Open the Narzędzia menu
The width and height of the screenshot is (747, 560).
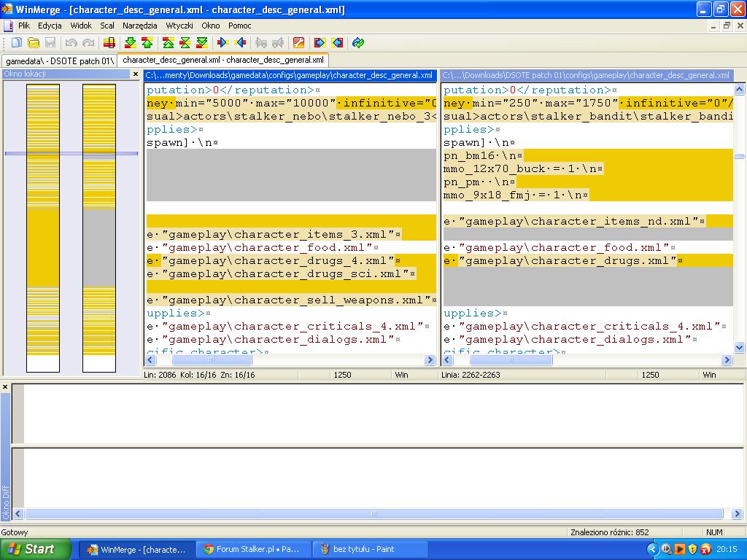140,26
